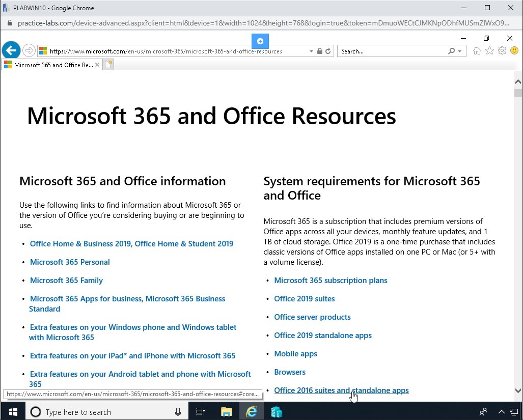Open File Explorer from the taskbar
The image size is (523, 420).
[227, 412]
